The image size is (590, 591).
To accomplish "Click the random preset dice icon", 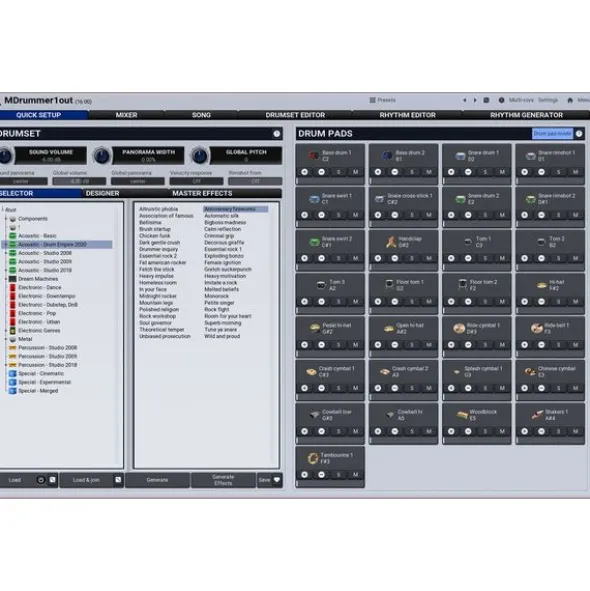I will (x=486, y=100).
